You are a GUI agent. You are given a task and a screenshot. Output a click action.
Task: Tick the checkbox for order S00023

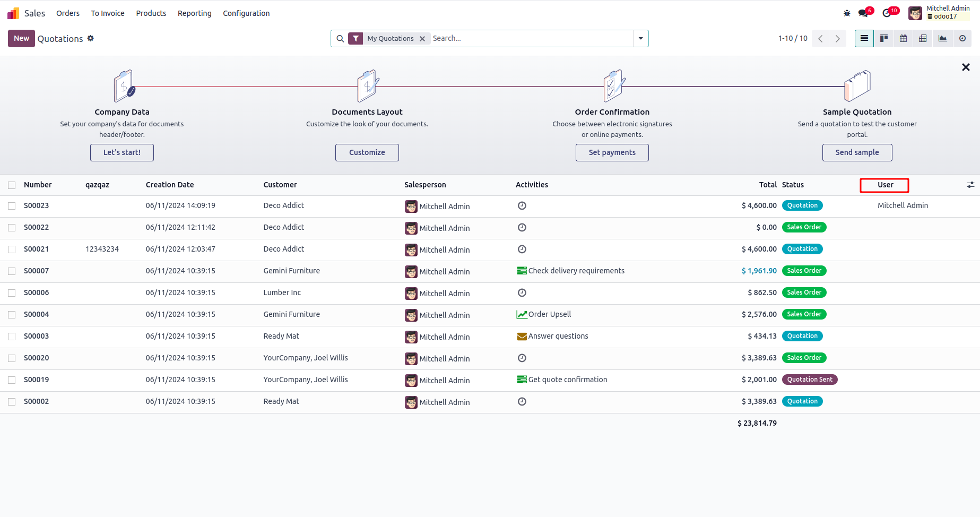pyautogui.click(x=12, y=206)
